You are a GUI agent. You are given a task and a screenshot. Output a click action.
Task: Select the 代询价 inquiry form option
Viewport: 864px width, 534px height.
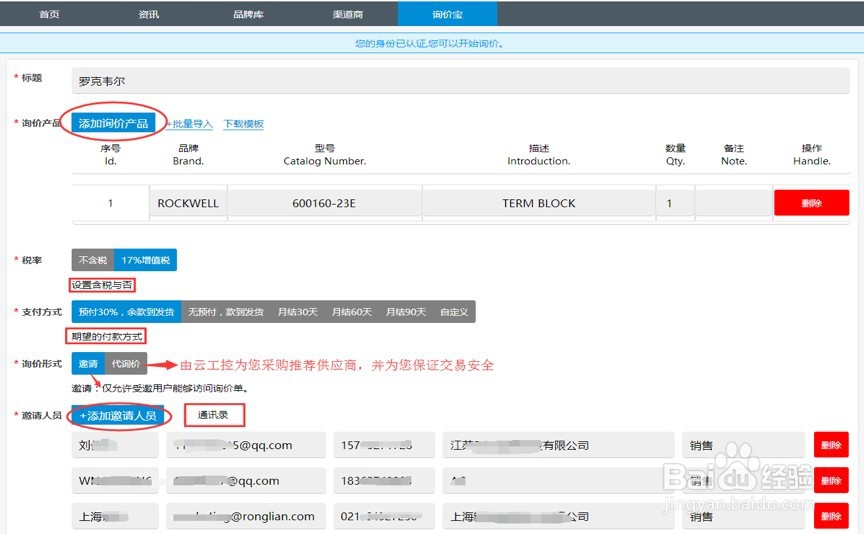pos(126,364)
